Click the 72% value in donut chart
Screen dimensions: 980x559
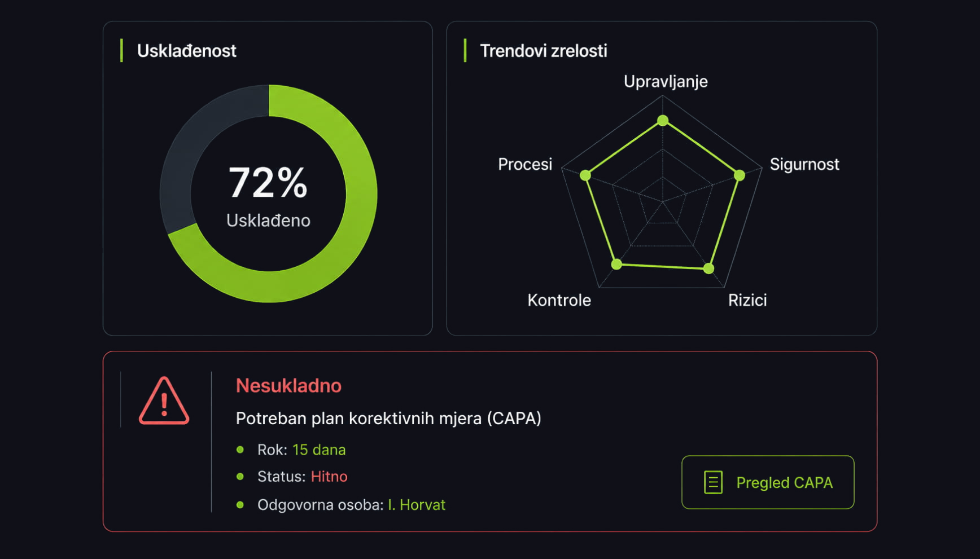point(268,183)
